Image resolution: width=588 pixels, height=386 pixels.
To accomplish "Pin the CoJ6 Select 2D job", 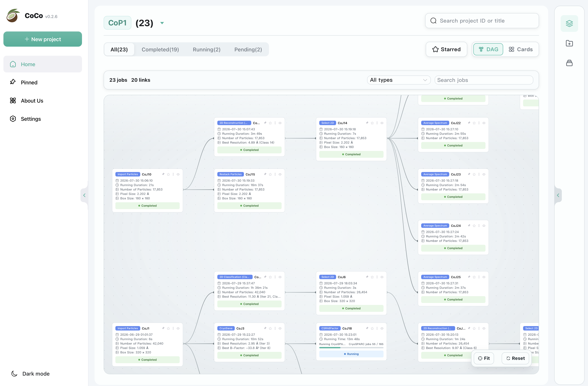I will 367,277.
